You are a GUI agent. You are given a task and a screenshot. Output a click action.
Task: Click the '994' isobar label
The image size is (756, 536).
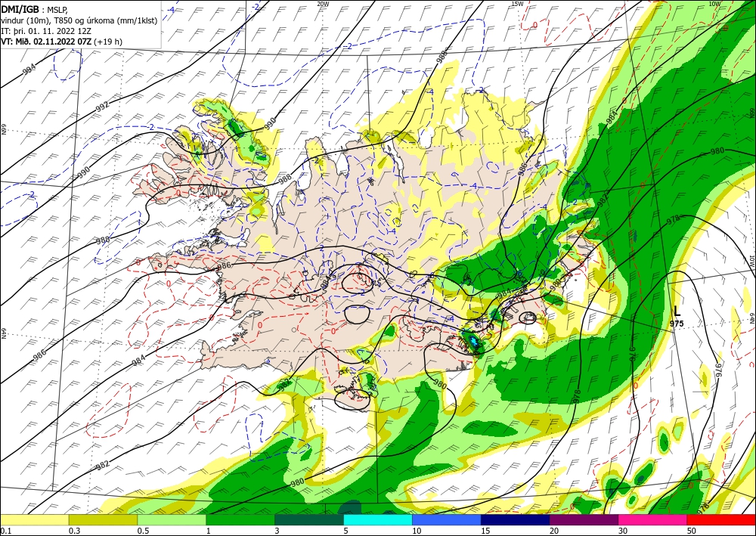click(29, 70)
